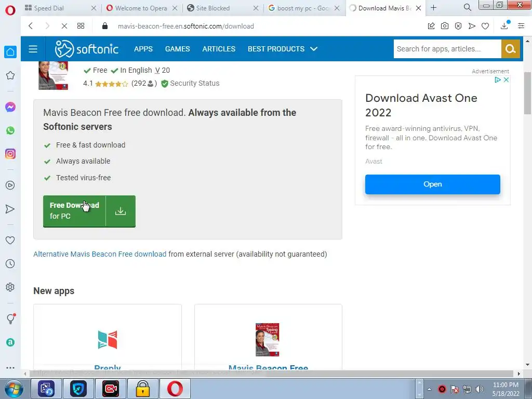Image resolution: width=532 pixels, height=399 pixels.
Task: Open the GAMES menu on Softonic
Action: pyautogui.click(x=178, y=49)
